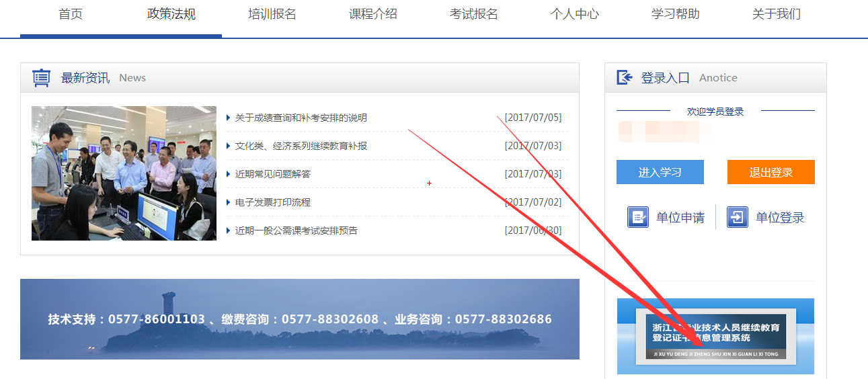This screenshot has height=379, width=868.
Task: Open the news link 文化类、经济系列继续教育补报
Action: point(301,146)
